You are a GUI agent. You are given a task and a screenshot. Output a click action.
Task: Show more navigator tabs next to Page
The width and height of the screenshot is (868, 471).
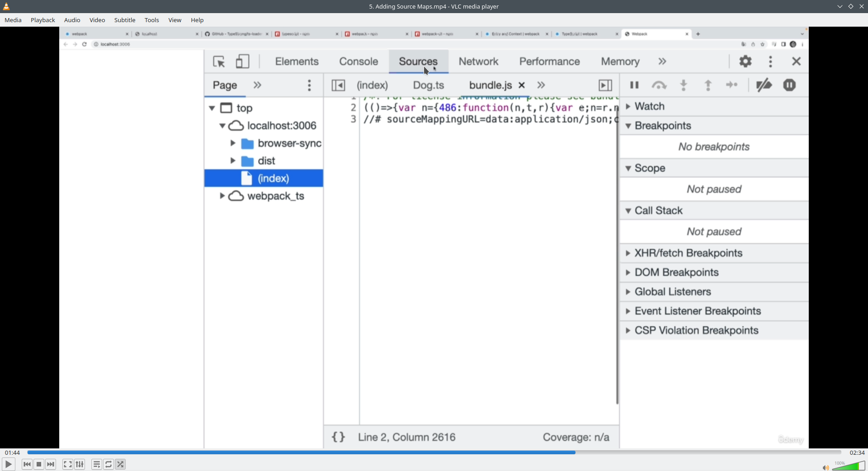(257, 85)
